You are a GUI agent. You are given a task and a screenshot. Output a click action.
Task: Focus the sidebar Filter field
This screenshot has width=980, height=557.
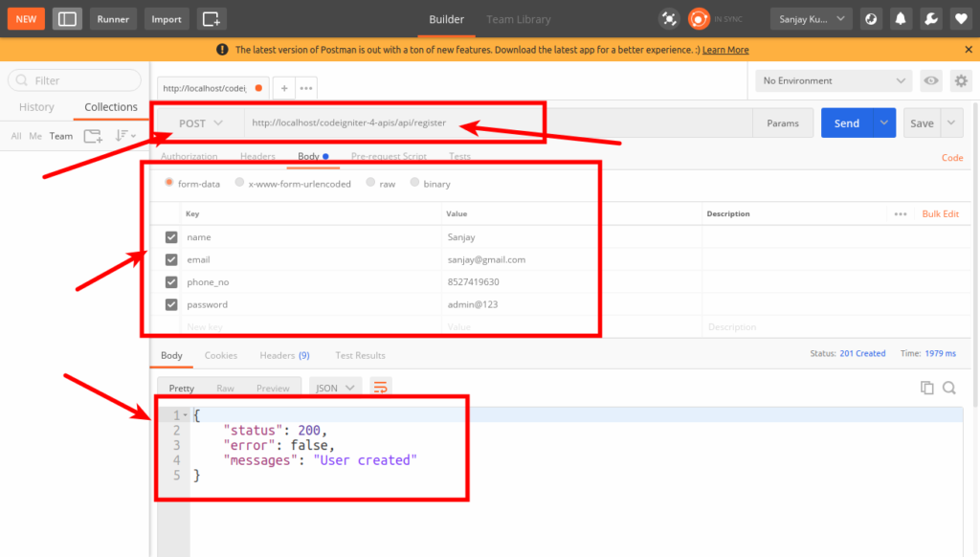click(x=75, y=80)
